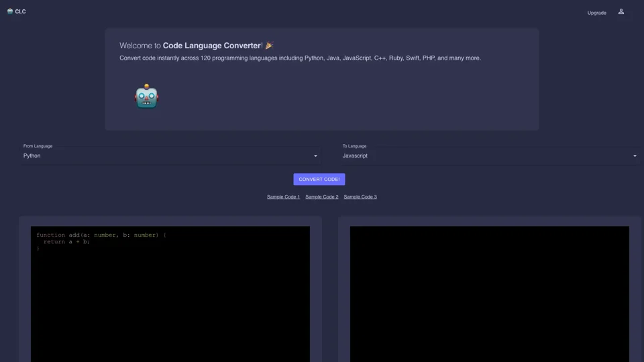Click the 'To Language' label
Image resolution: width=644 pixels, height=362 pixels.
354,146
